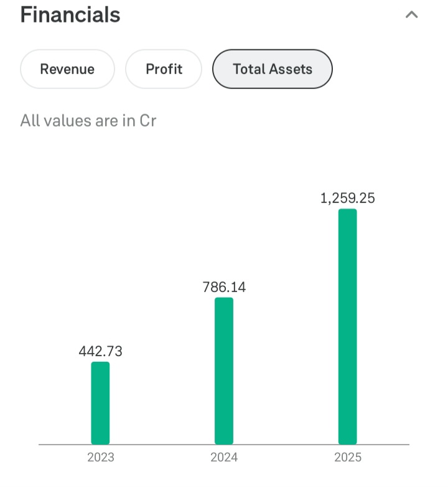448x487 pixels.
Task: Click the 786.14 value label
Action: pyautogui.click(x=224, y=287)
